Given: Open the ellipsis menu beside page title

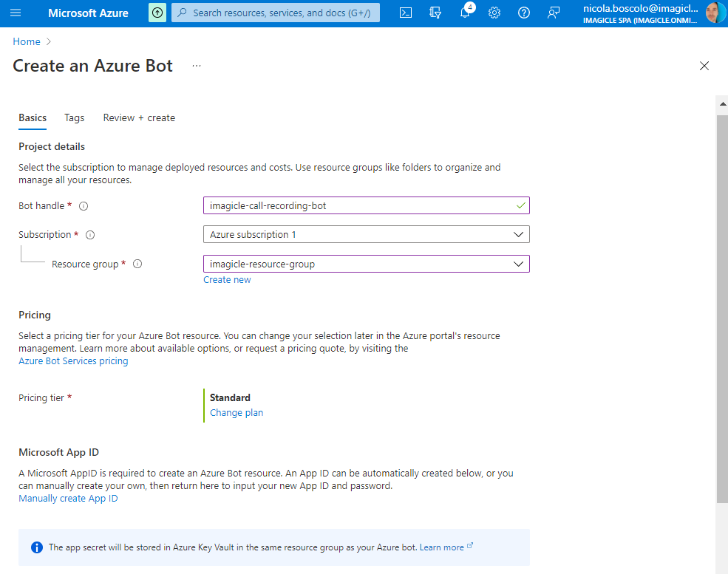Looking at the screenshot, I should pos(197,66).
